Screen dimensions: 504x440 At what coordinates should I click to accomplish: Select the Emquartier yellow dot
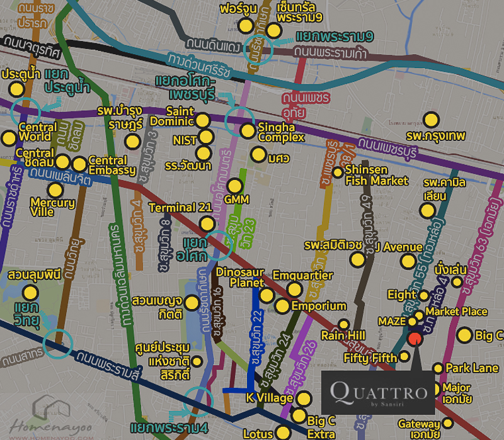(x=294, y=290)
